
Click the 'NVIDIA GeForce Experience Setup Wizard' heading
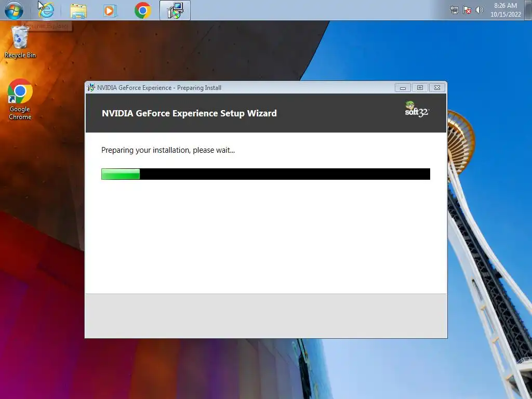tap(189, 113)
